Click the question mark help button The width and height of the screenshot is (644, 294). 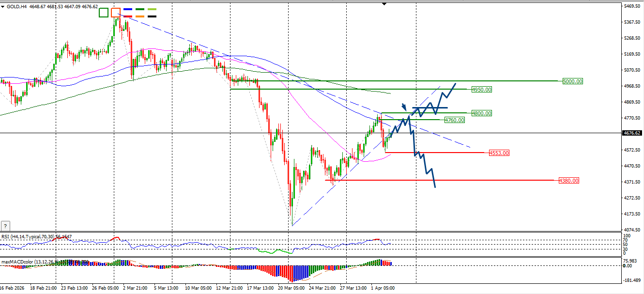tap(5, 226)
